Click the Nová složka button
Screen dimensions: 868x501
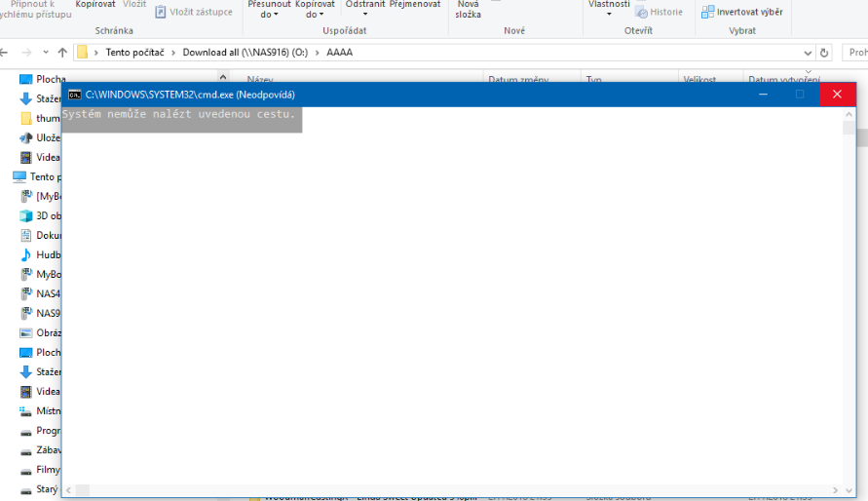point(468,10)
